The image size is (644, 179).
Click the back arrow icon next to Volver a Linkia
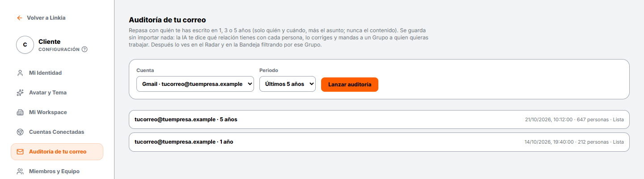(x=19, y=18)
